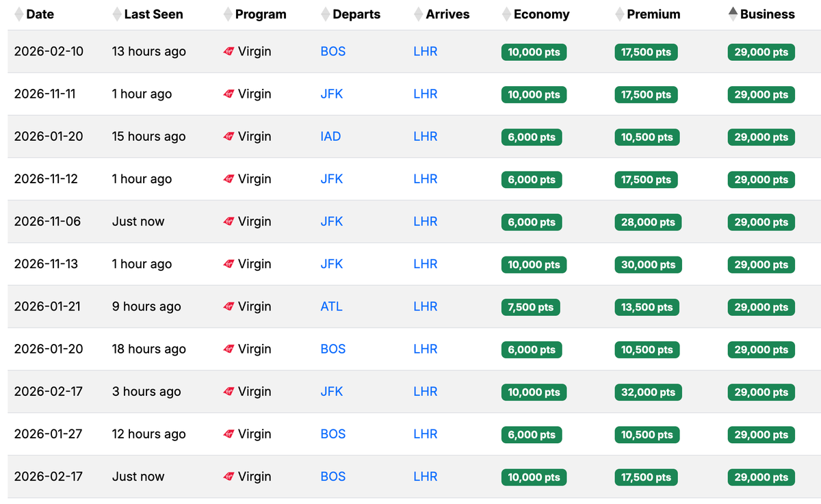This screenshot has width=821, height=504.
Task: Open the IAD departure airport link
Action: point(330,136)
